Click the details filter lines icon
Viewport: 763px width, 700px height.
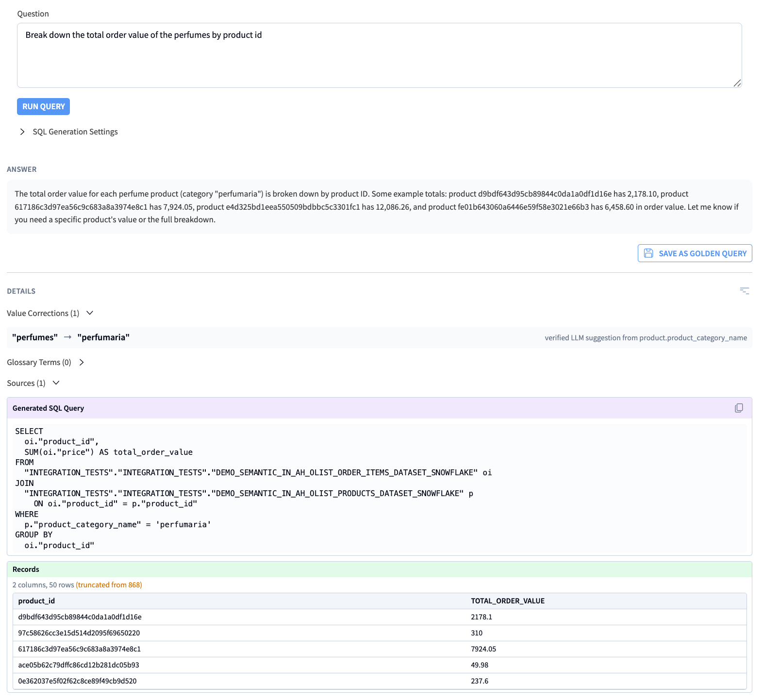tap(745, 291)
